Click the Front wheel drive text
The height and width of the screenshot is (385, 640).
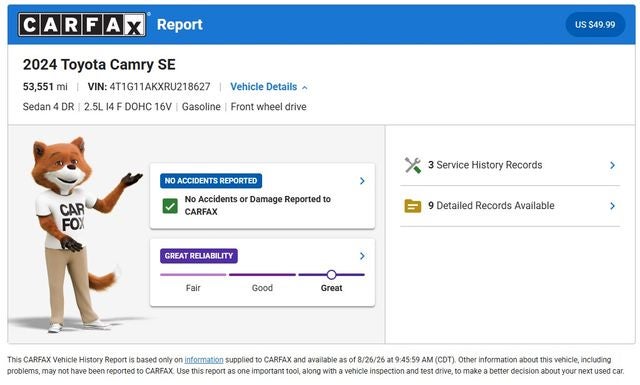[269, 107]
